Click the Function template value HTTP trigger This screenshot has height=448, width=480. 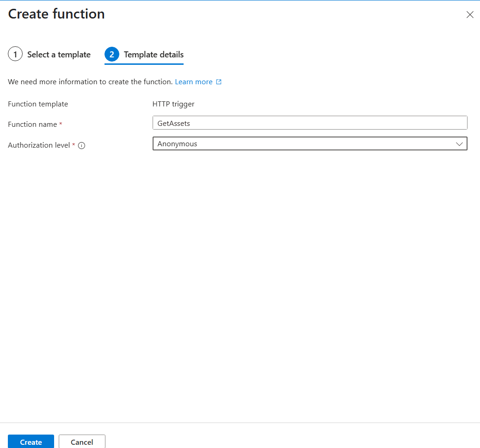pyautogui.click(x=173, y=104)
